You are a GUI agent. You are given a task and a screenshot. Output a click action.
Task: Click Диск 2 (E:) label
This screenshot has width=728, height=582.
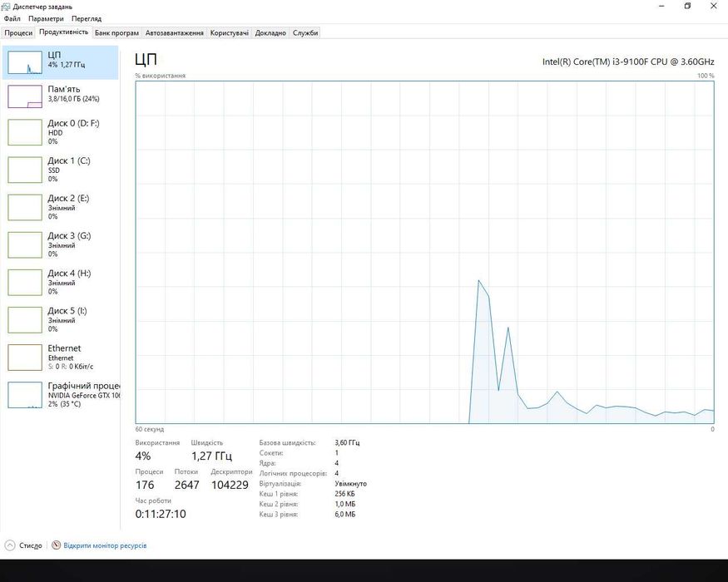tap(68, 198)
